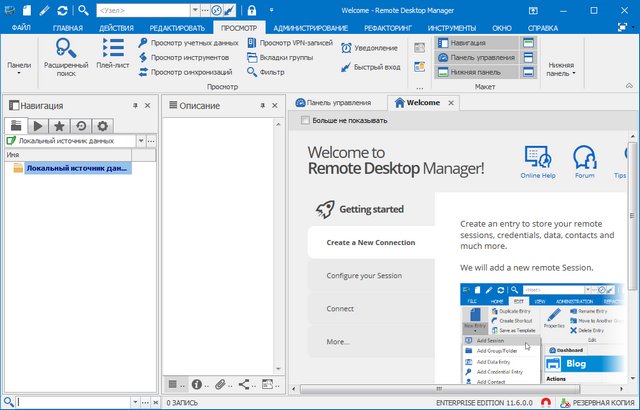
Task: Toggle the Фильтр option
Action: [x=266, y=72]
